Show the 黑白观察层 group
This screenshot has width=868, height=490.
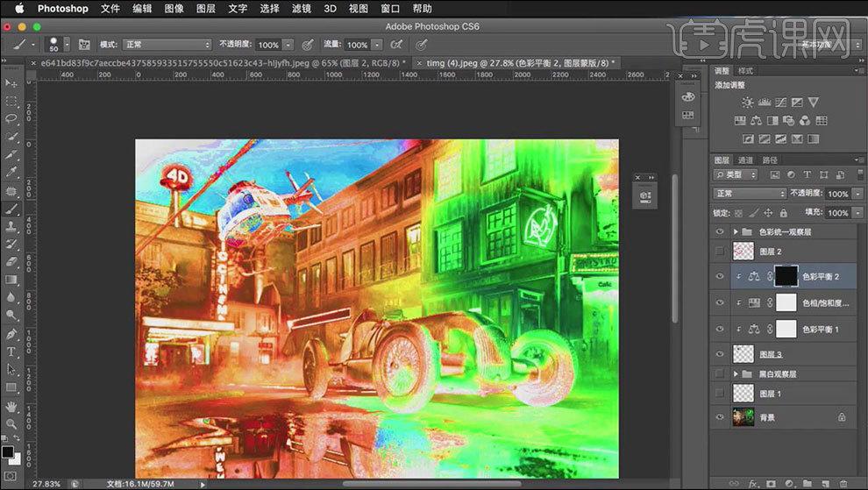(x=720, y=374)
